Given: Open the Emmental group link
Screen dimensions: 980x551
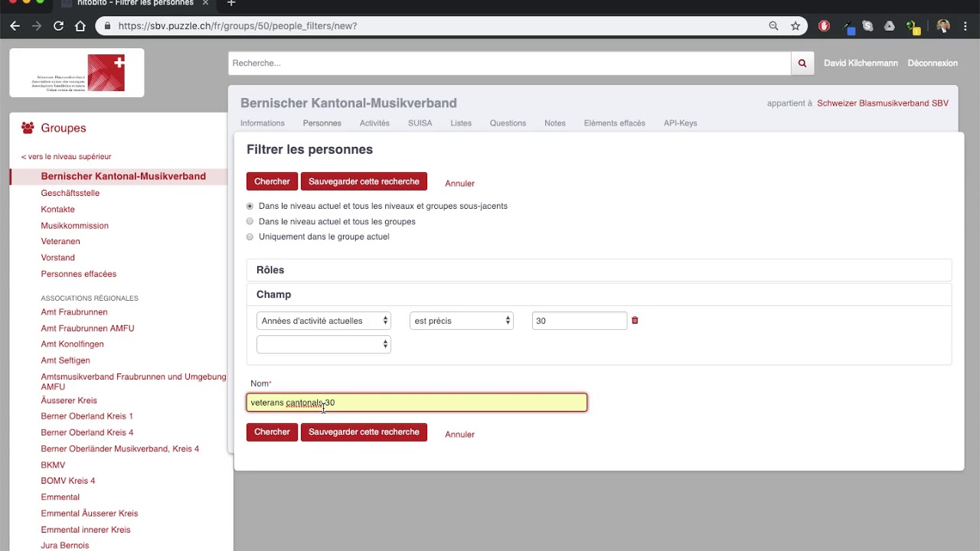Looking at the screenshot, I should click(60, 497).
